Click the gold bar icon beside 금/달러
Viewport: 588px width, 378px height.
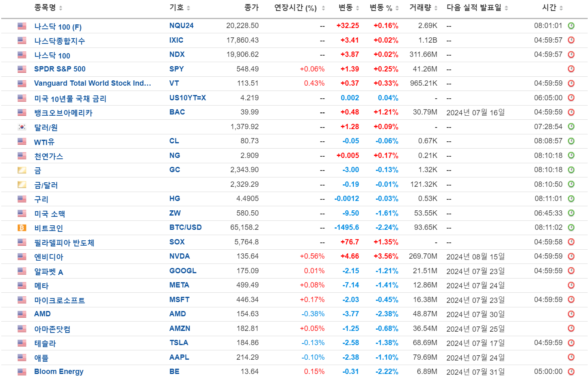(22, 184)
